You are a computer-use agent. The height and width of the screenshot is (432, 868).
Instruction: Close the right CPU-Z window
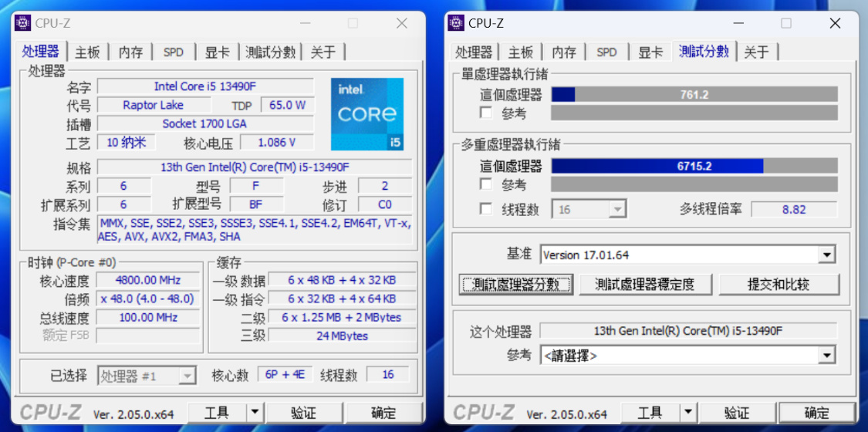coord(835,23)
